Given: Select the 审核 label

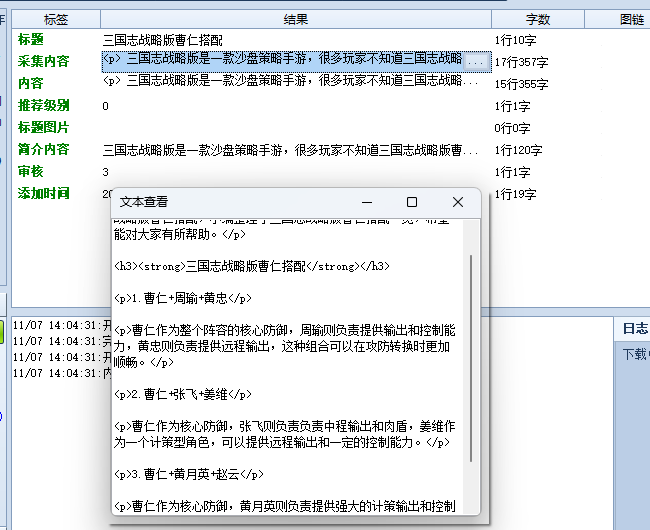Looking at the screenshot, I should 31,171.
